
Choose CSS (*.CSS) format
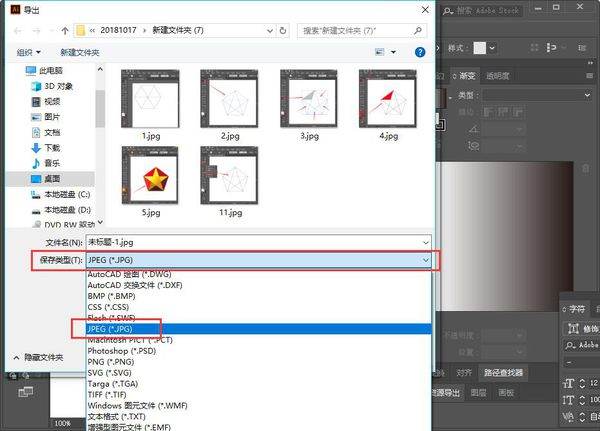[259, 307]
